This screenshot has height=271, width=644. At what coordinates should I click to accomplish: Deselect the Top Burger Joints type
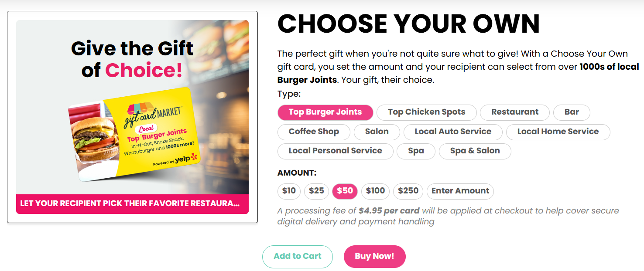(325, 112)
